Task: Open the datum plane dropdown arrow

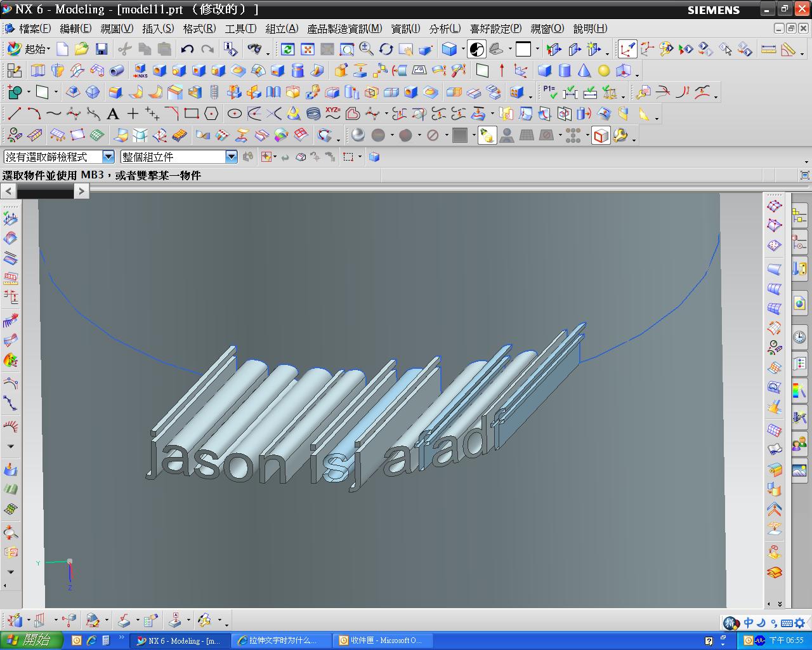Action: point(56,92)
